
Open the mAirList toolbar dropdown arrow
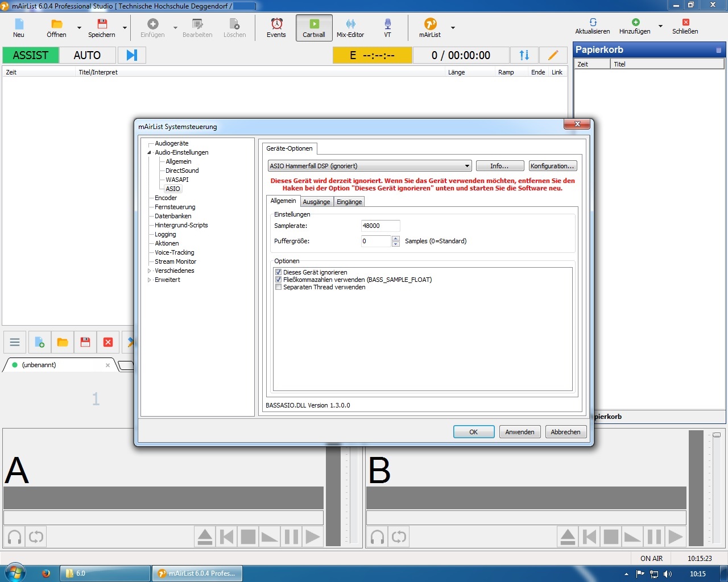(x=453, y=28)
